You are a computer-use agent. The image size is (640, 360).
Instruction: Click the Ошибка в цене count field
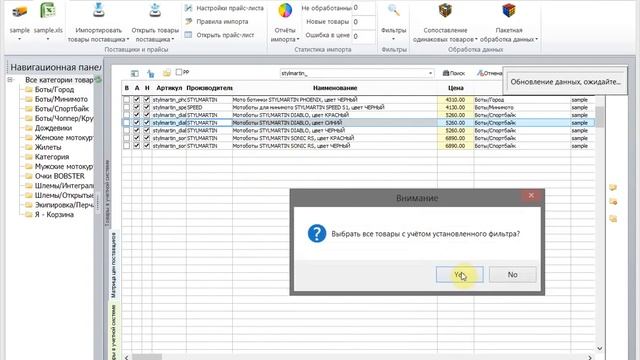[363, 36]
